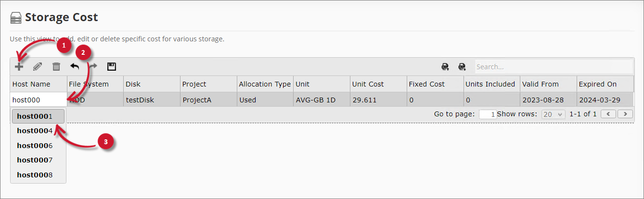This screenshot has width=644, height=199.
Task: Choose the host0008 suggestion
Action: click(38, 175)
